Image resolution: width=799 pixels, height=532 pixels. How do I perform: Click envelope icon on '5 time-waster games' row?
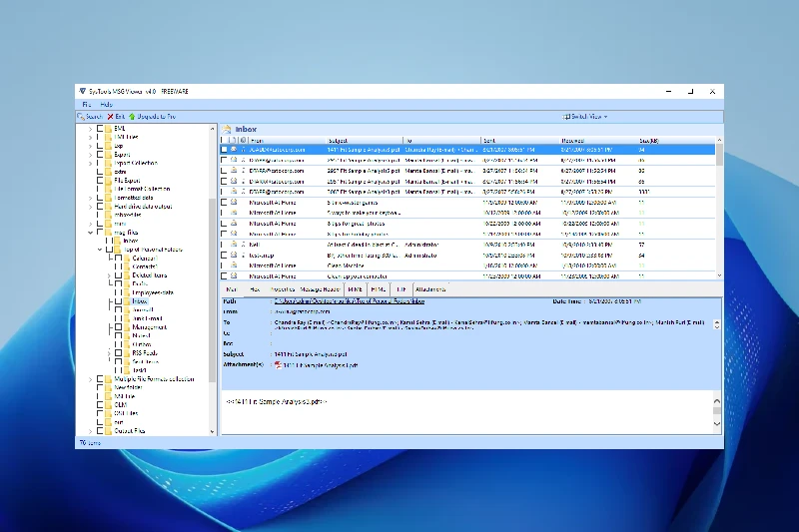[234, 202]
